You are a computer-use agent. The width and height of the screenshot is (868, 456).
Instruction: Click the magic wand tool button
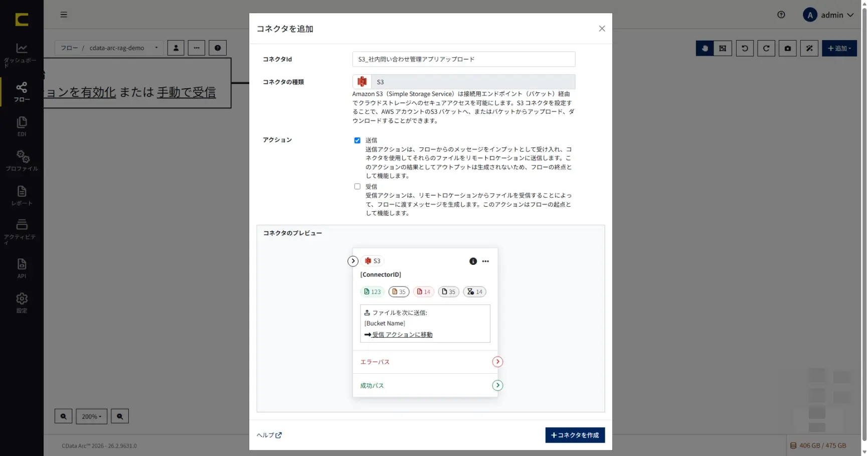pyautogui.click(x=809, y=48)
